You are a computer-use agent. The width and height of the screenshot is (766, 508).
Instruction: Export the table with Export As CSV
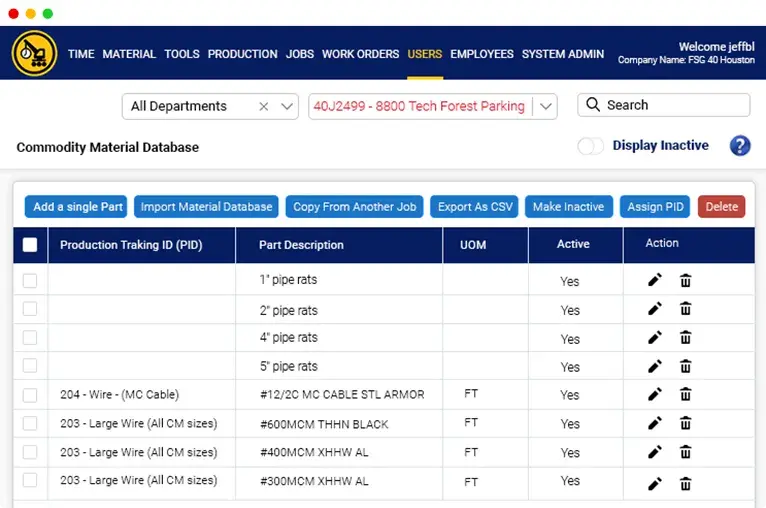point(474,207)
